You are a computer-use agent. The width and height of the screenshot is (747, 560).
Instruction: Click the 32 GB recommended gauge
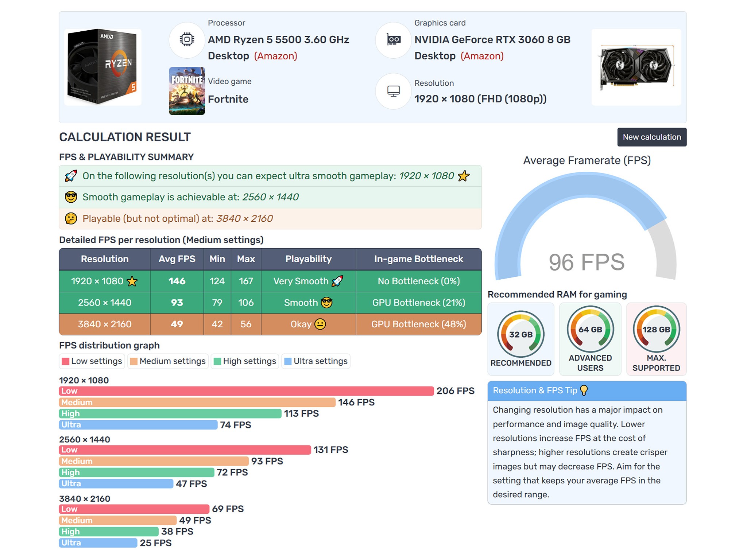(520, 334)
